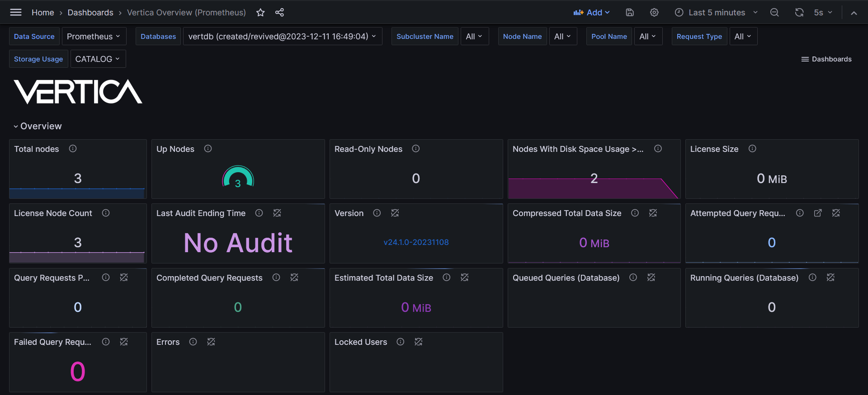
Task: Open the Prometheus data source dropdown
Action: pos(94,36)
